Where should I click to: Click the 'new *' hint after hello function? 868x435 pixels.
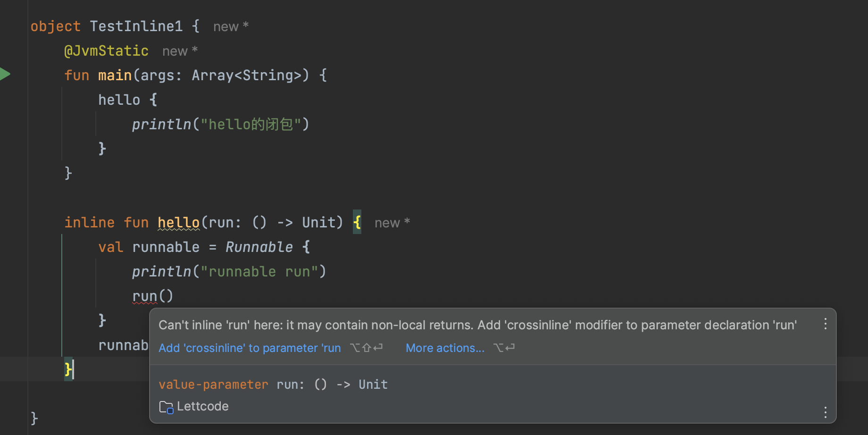pyautogui.click(x=392, y=223)
